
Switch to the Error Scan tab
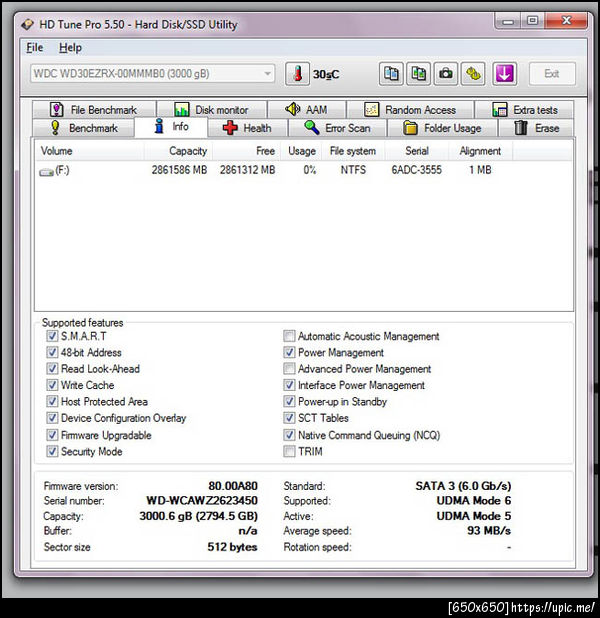coord(337,128)
